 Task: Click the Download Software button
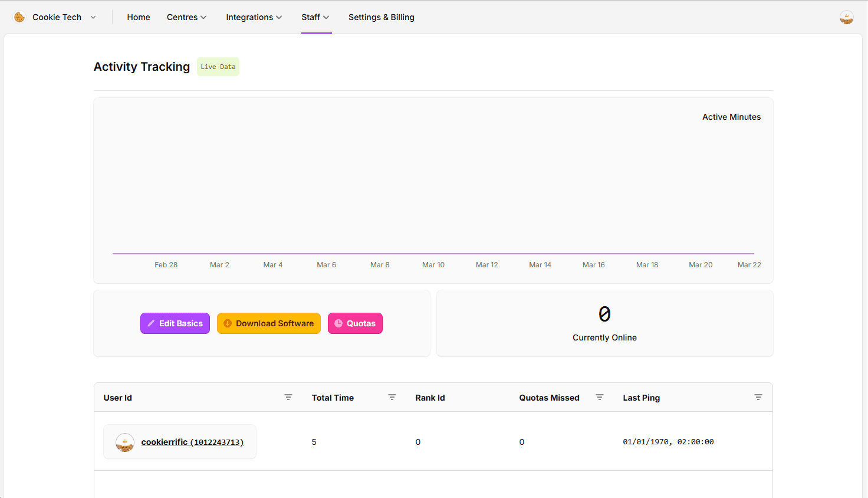268,323
